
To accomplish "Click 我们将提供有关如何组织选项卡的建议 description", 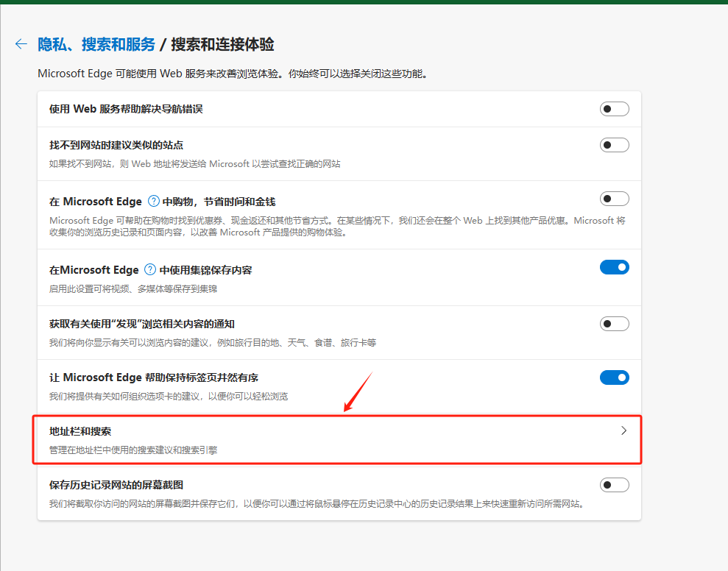I will pyautogui.click(x=169, y=397).
